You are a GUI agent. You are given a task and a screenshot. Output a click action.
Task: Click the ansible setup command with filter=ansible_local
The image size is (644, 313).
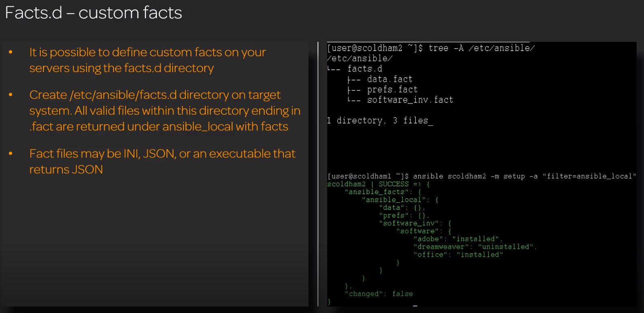(x=481, y=176)
